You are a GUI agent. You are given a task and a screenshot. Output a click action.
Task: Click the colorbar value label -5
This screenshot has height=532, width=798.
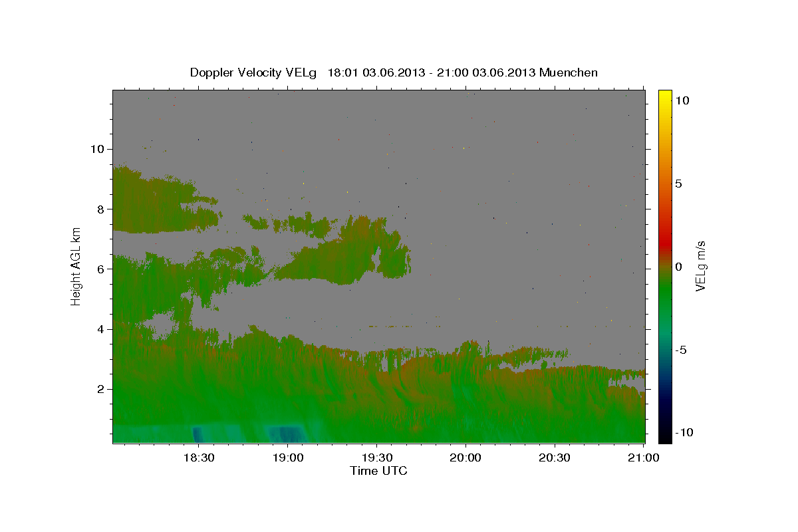click(681, 350)
